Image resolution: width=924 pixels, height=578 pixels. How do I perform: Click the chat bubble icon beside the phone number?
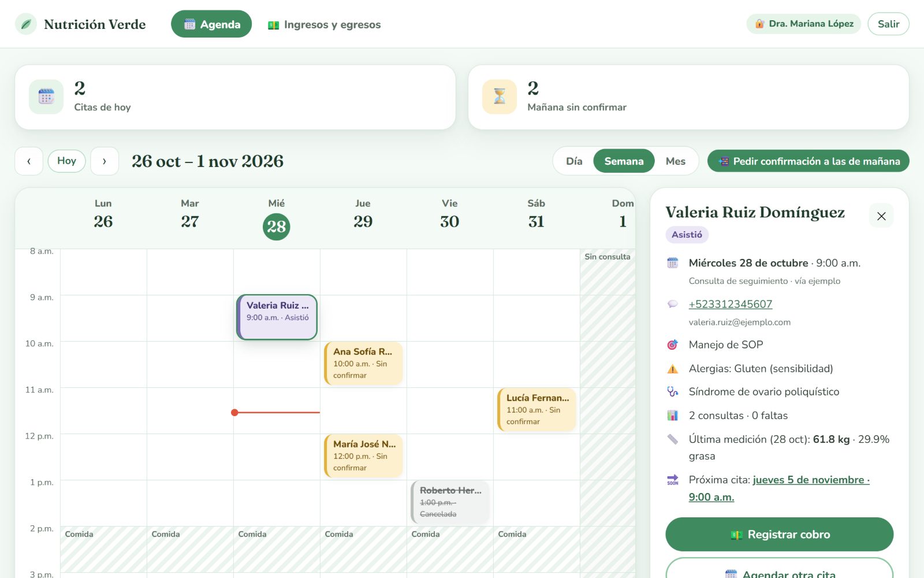pyautogui.click(x=673, y=304)
